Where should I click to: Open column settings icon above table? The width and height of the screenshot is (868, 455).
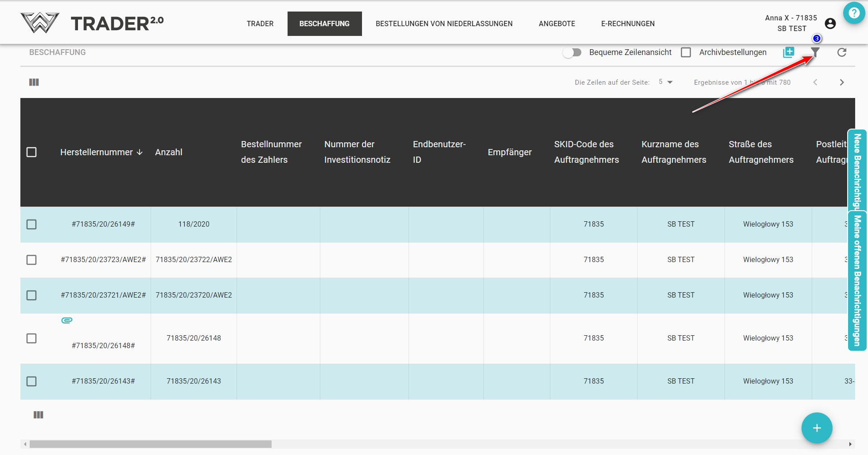(x=34, y=82)
